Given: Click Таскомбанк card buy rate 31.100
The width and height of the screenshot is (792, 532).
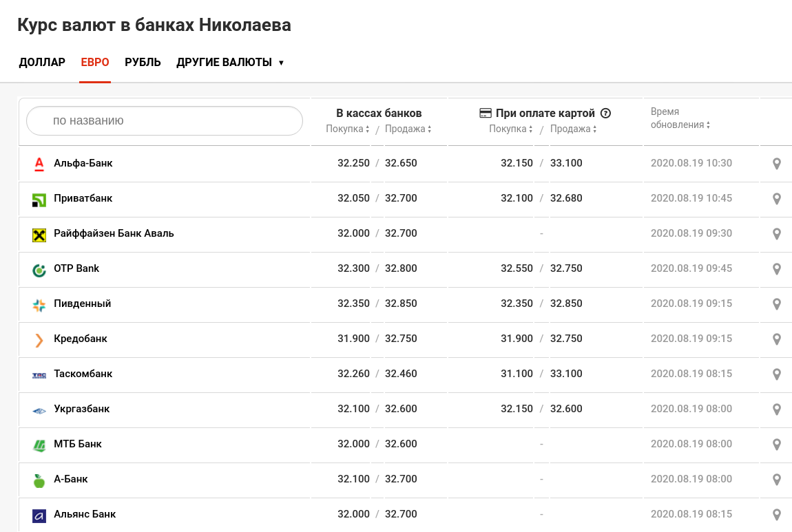Looking at the screenshot, I should point(517,374).
